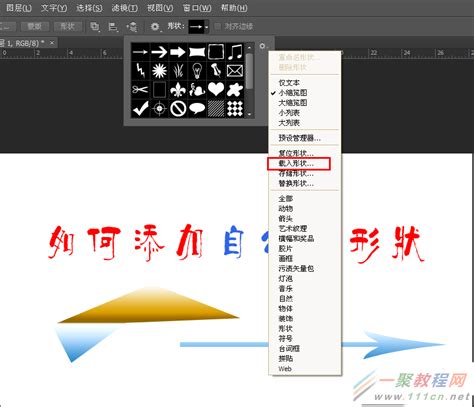Image resolution: width=474 pixels, height=407 pixels.
Task: Open the path alignment icon in options bar
Action: click(x=113, y=27)
